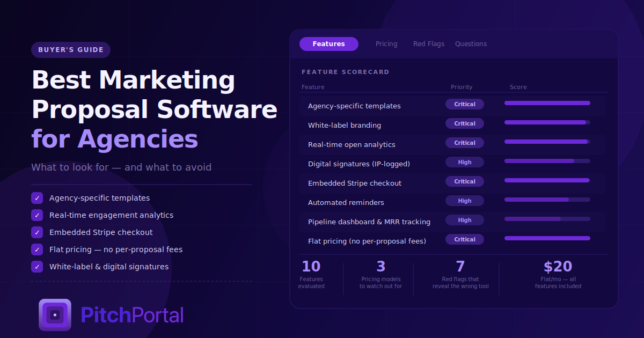644x338 pixels.
Task: Click the Agency-specific templates row in scorecard
Action: click(x=452, y=106)
